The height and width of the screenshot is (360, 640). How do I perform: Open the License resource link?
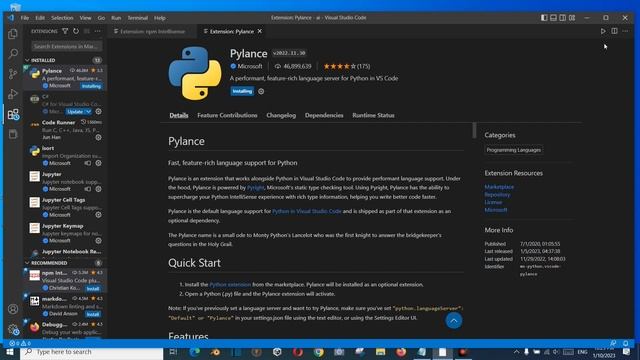click(x=493, y=202)
